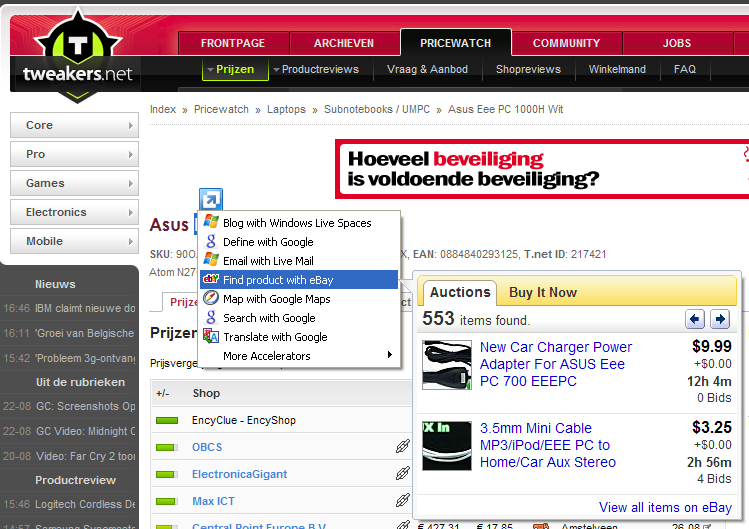
Task: Click the eBay icon in accelerator menu
Action: coord(211,279)
